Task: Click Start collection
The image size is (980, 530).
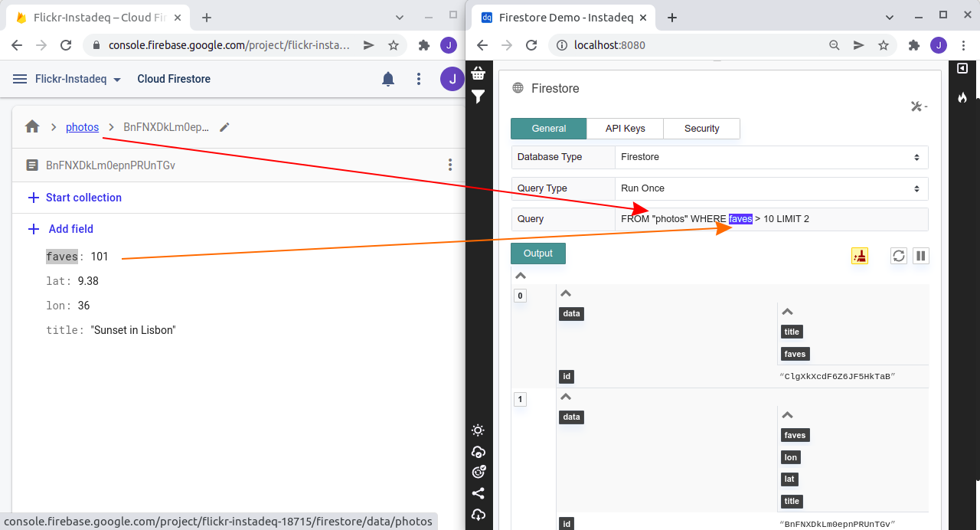Action: [x=75, y=198]
